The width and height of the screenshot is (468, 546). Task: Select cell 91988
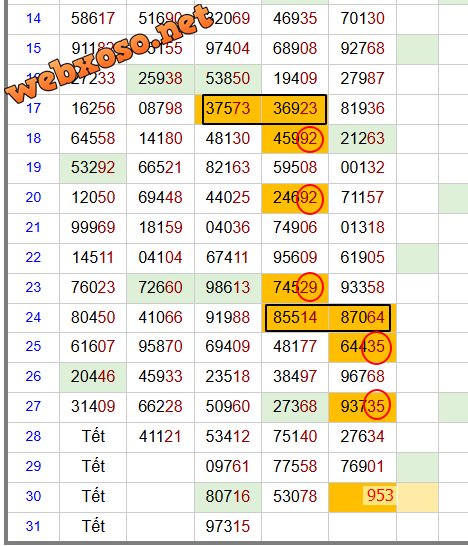coord(228,317)
